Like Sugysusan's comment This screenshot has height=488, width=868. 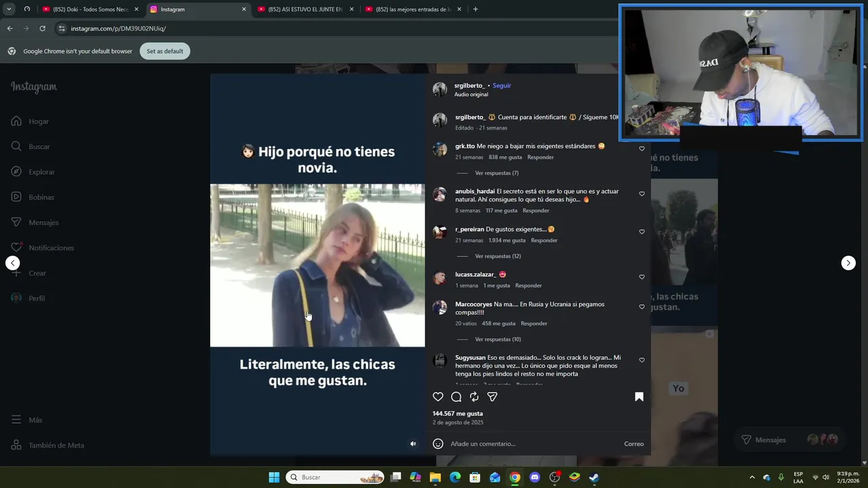(642, 361)
